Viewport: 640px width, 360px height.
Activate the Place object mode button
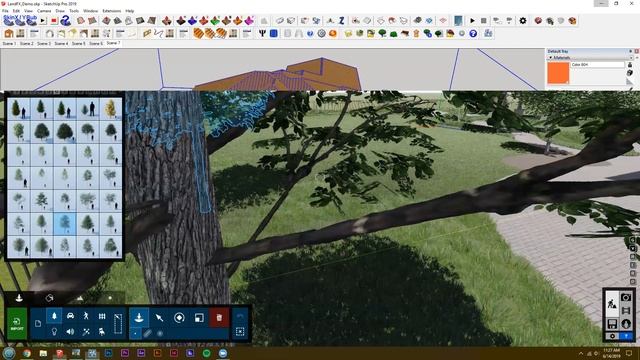pos(139,318)
